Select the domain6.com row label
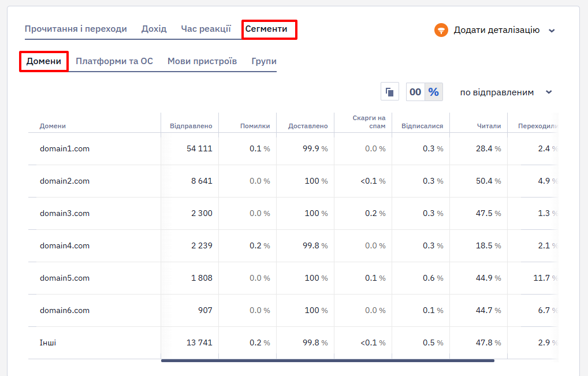 click(65, 310)
